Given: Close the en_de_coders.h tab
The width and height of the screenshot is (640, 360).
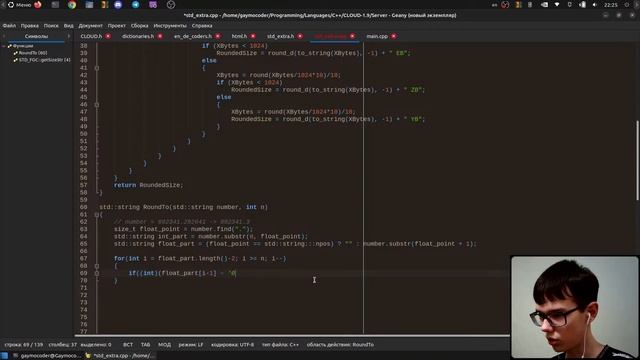Looking at the screenshot, I should click(x=218, y=36).
